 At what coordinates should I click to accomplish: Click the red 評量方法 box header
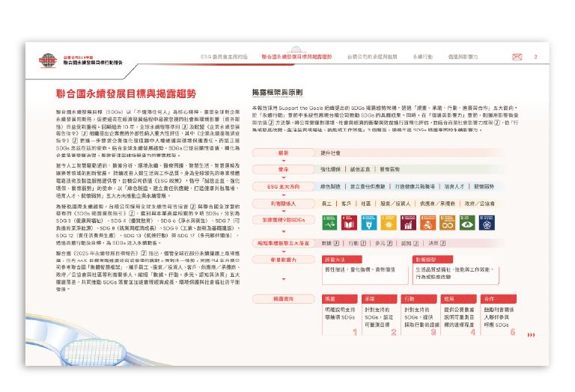tap(342, 260)
